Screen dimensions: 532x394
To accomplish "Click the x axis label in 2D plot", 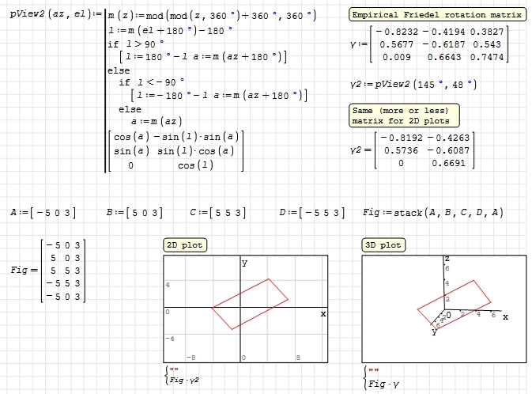I will click(323, 314).
